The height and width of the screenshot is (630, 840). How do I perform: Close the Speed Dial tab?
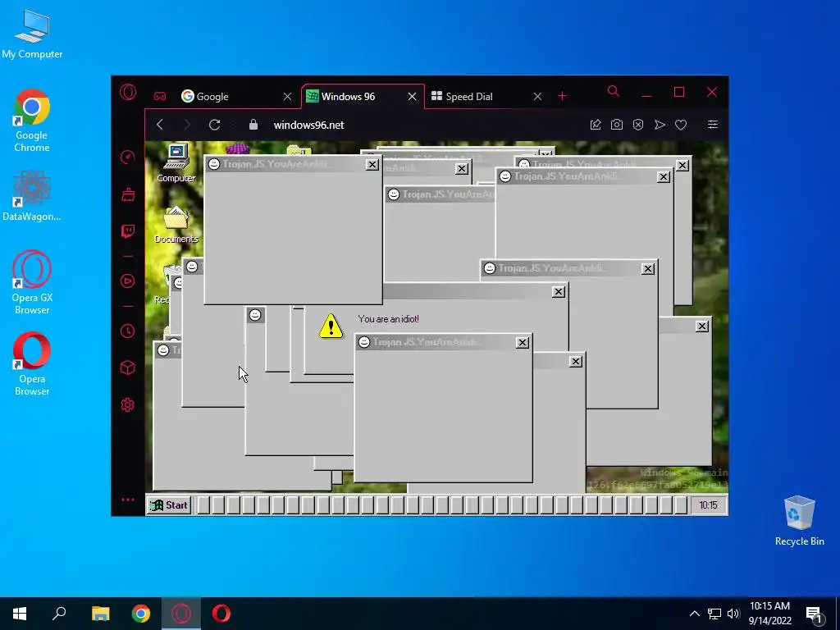click(537, 97)
